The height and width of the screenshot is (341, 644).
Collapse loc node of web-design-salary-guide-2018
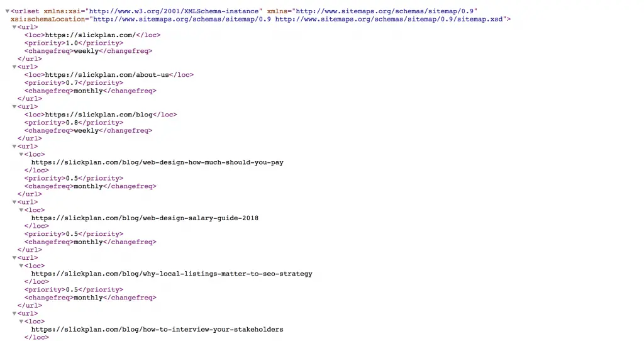(x=21, y=210)
